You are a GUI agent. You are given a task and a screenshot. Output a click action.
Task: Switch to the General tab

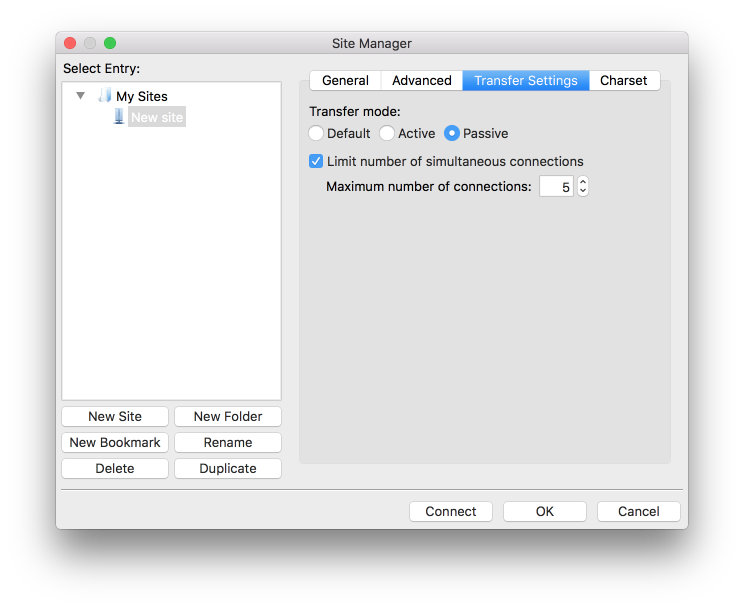345,80
